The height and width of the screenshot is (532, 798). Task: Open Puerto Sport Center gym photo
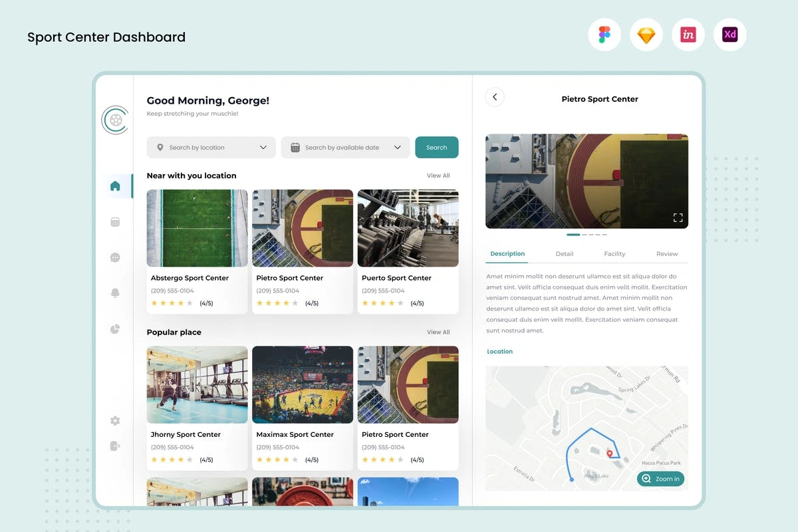tap(408, 228)
